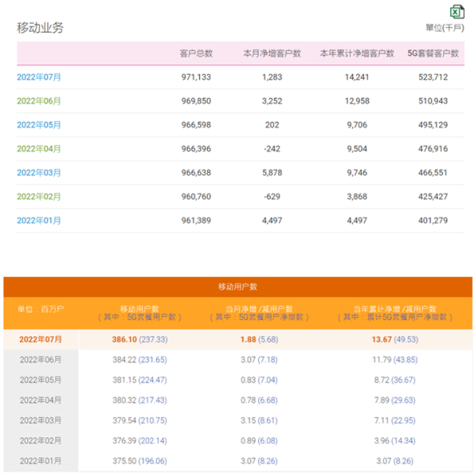
Task: Select the 本月净增客户数 column header
Action: point(272,54)
